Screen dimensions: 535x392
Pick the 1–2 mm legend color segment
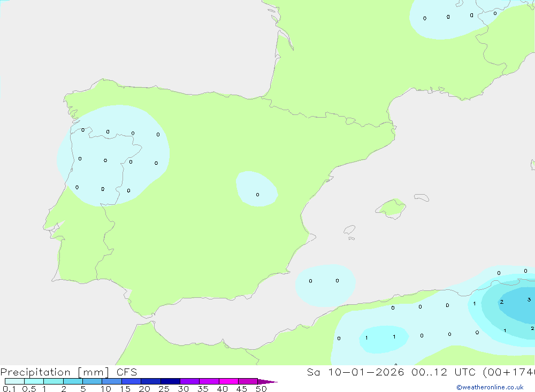pyautogui.click(x=53, y=381)
